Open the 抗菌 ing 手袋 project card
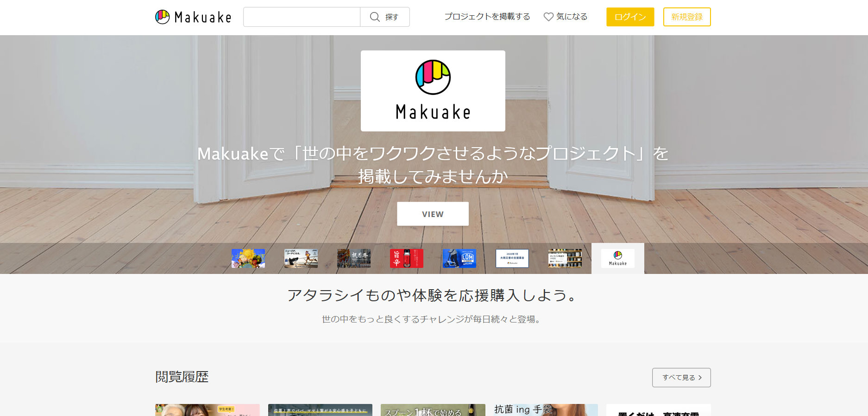 [546, 410]
